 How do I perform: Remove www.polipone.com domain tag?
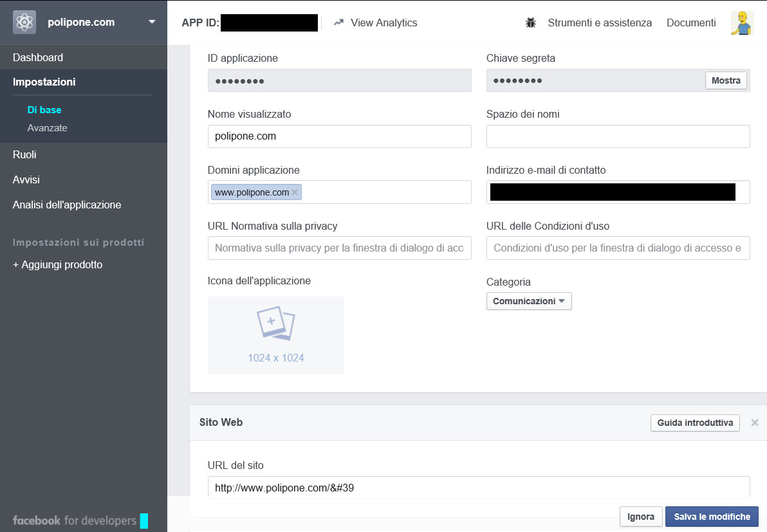point(295,192)
